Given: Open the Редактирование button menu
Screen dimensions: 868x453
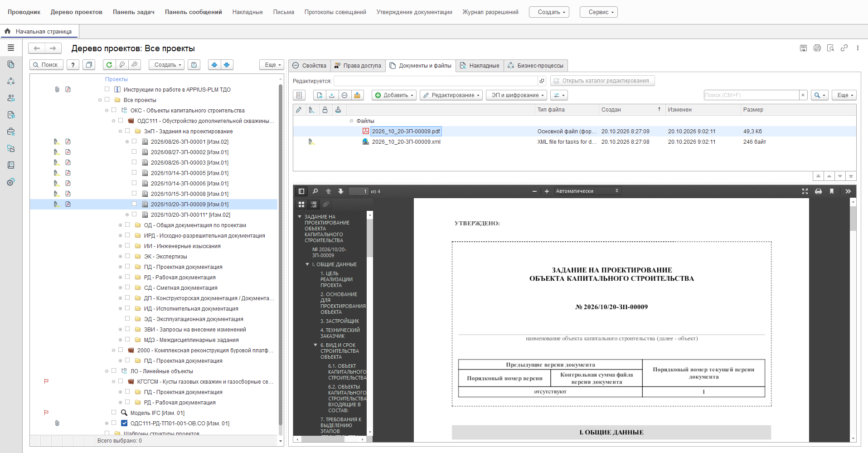Looking at the screenshot, I should 451,95.
